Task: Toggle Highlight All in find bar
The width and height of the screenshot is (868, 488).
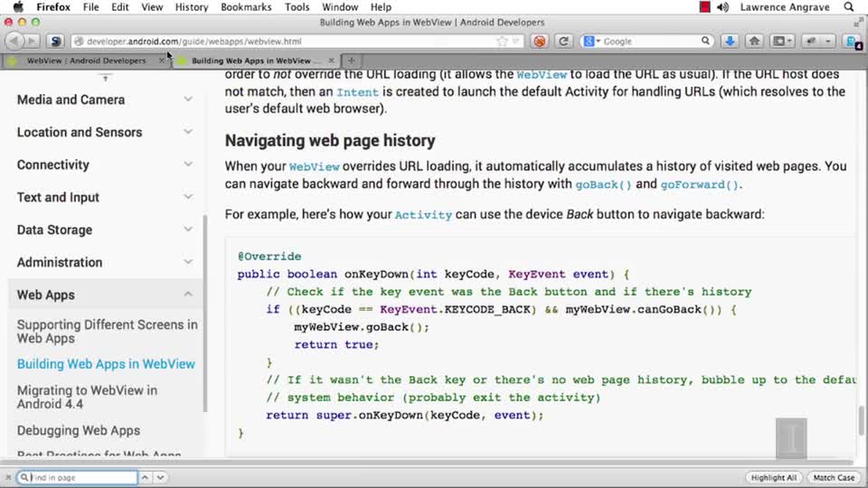Action: (773, 477)
